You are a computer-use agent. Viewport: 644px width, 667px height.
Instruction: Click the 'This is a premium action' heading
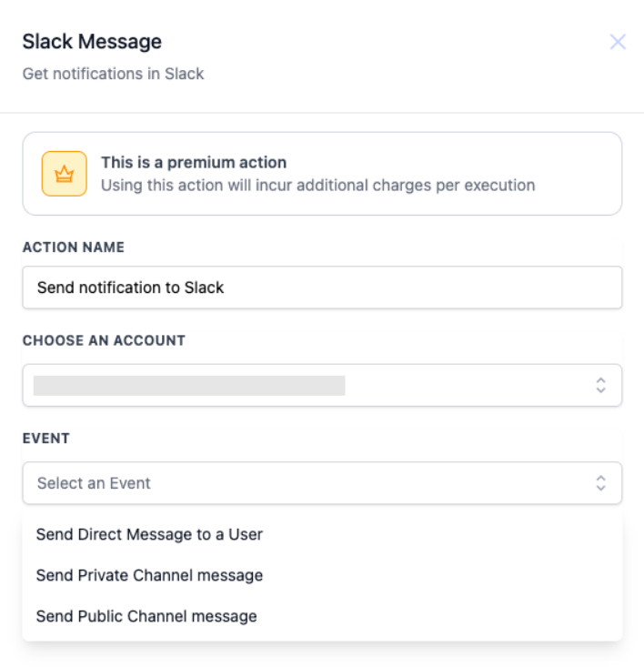pos(194,163)
